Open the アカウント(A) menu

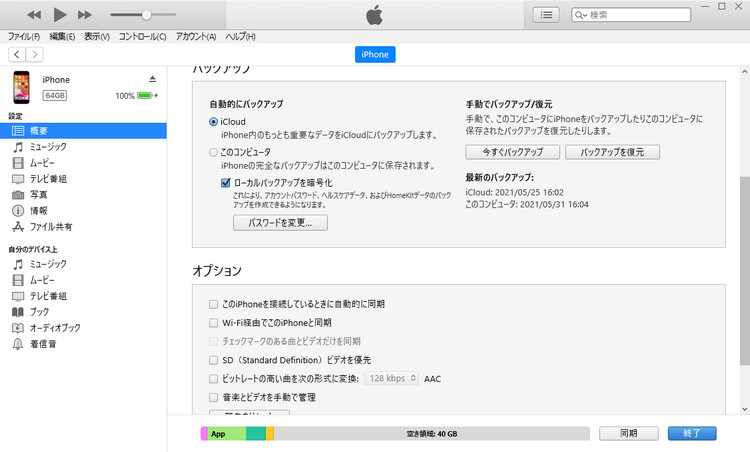click(196, 36)
